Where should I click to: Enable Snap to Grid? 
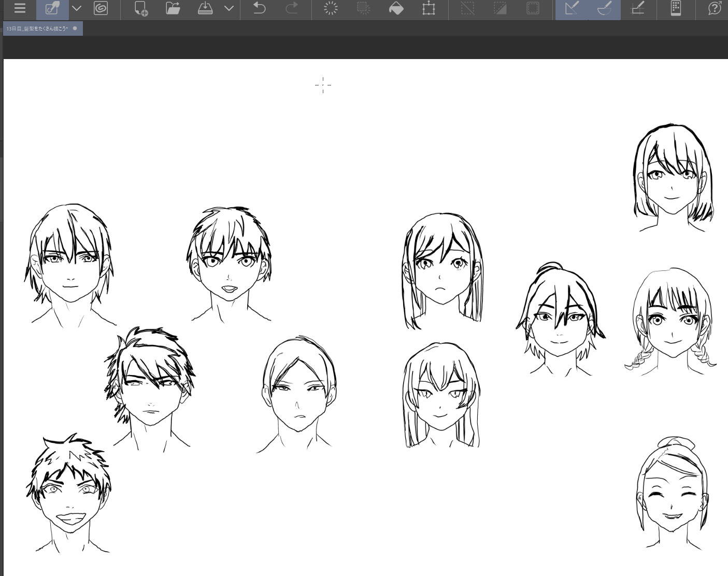(638, 9)
